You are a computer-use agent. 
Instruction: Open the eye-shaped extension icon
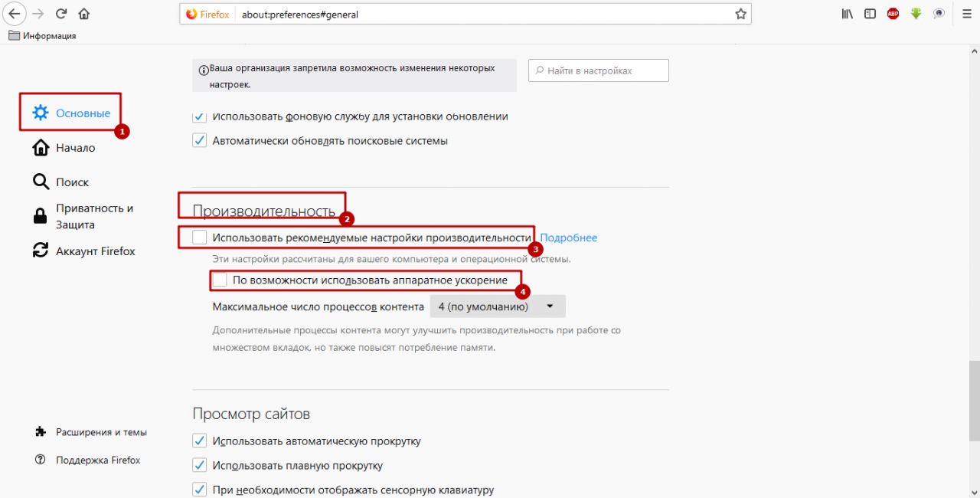point(939,14)
